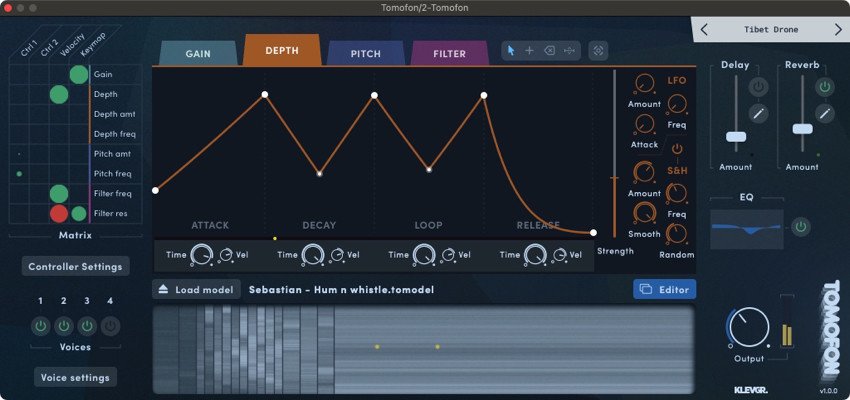
Task: Click the Delay Amount slider handle
Action: click(736, 136)
